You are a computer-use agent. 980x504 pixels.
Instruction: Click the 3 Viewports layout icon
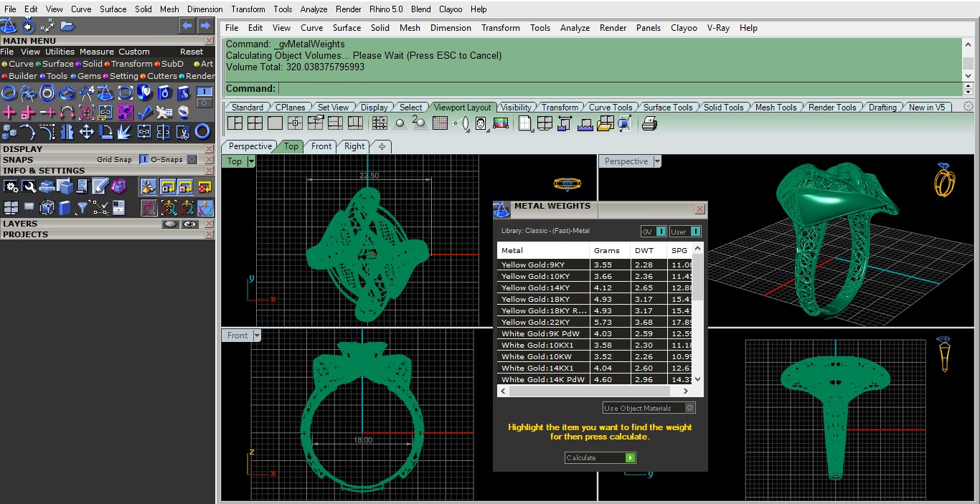coord(235,123)
